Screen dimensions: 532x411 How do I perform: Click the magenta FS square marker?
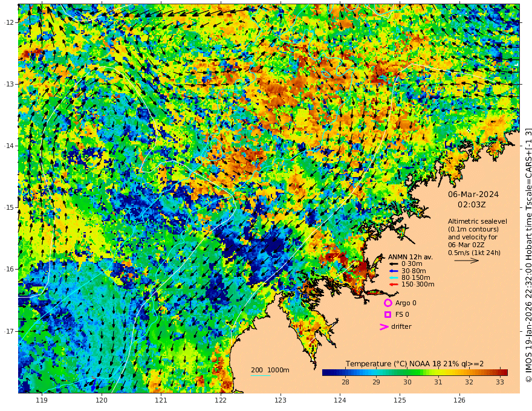[x=388, y=315]
